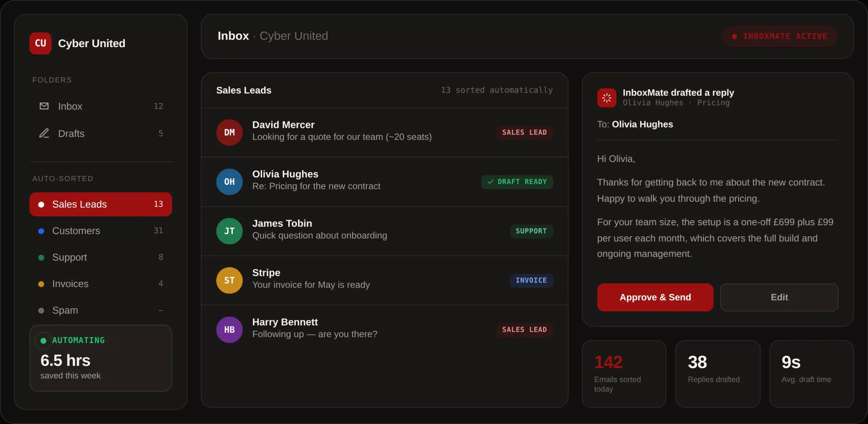Screen dimensions: 868x424
Task: Click the orange Invoices folder dot
Action: click(x=41, y=284)
